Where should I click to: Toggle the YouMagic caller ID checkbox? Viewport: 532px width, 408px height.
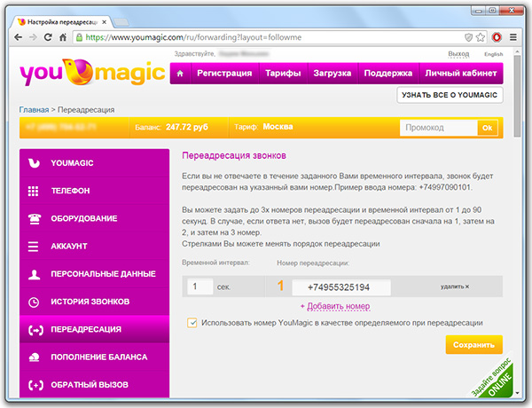pos(192,323)
